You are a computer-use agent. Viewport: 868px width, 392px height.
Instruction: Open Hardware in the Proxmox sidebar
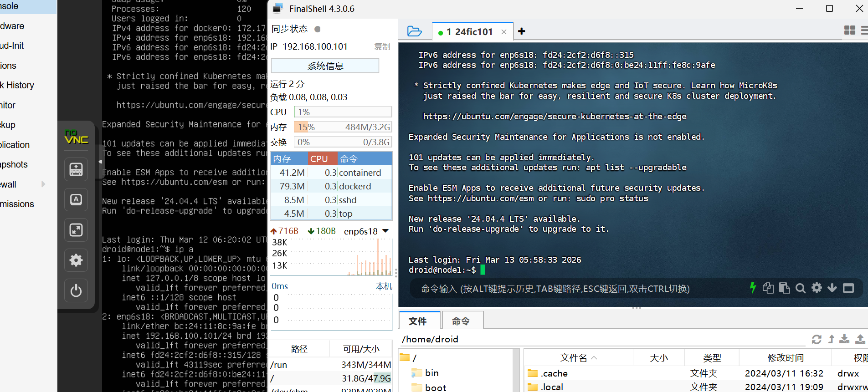pos(12,26)
